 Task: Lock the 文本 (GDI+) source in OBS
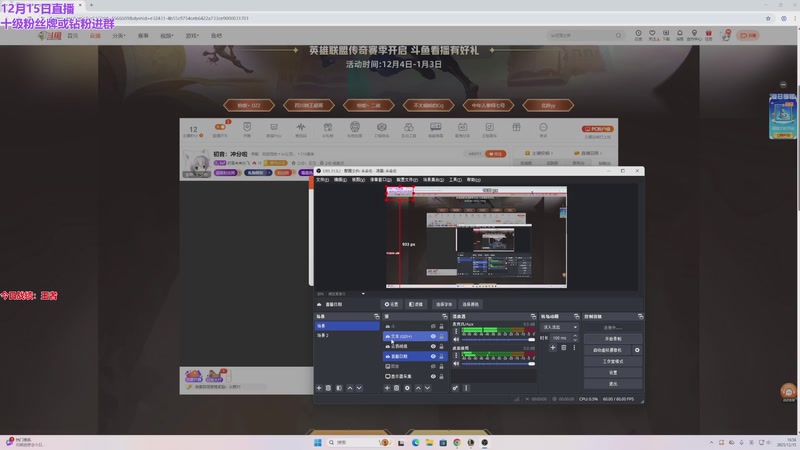tap(442, 336)
